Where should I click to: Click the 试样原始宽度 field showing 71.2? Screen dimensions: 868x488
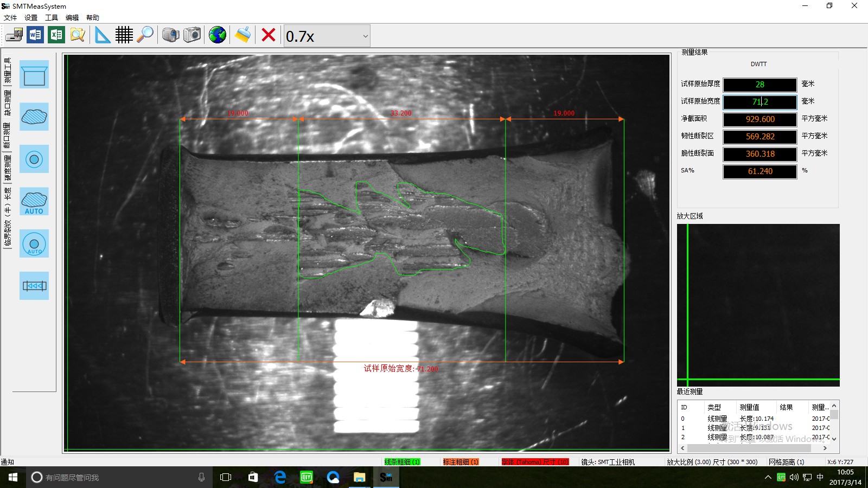(x=759, y=102)
